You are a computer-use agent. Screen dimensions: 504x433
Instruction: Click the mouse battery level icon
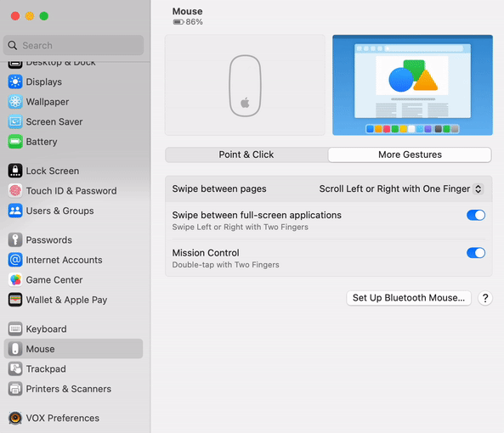178,22
